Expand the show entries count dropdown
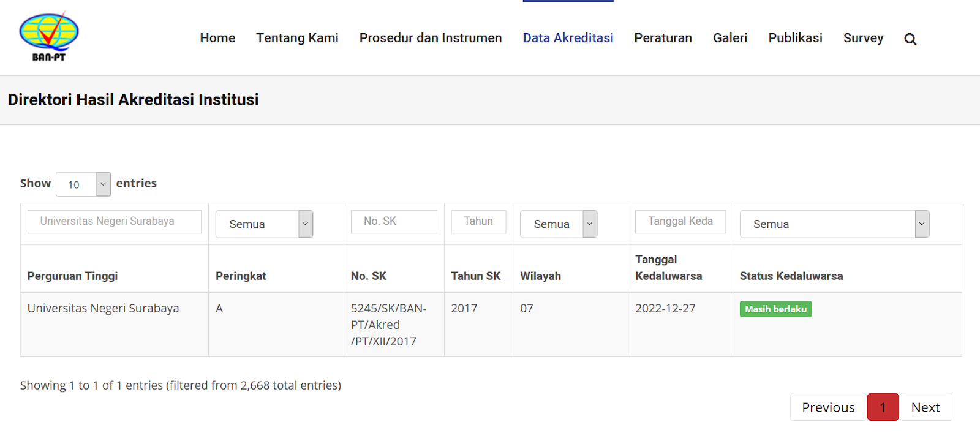The width and height of the screenshot is (980, 438). click(83, 184)
